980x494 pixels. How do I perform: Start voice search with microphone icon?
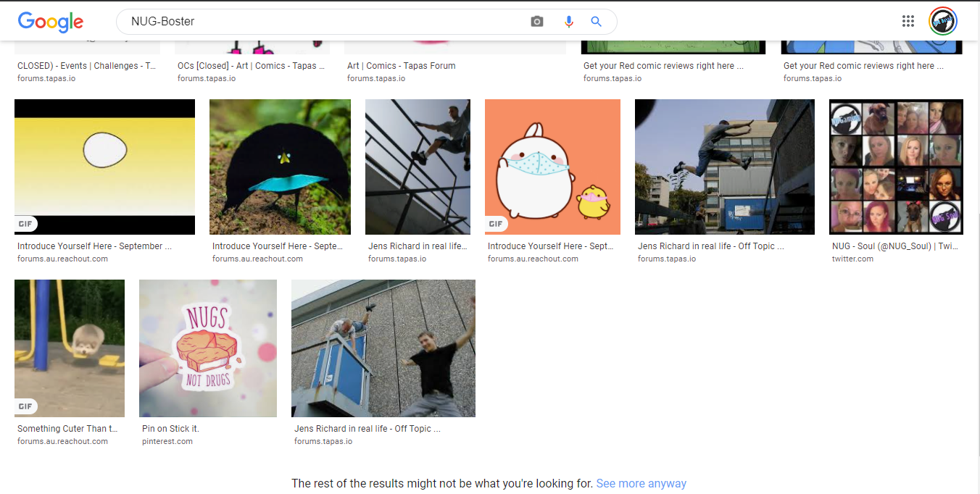coord(569,22)
